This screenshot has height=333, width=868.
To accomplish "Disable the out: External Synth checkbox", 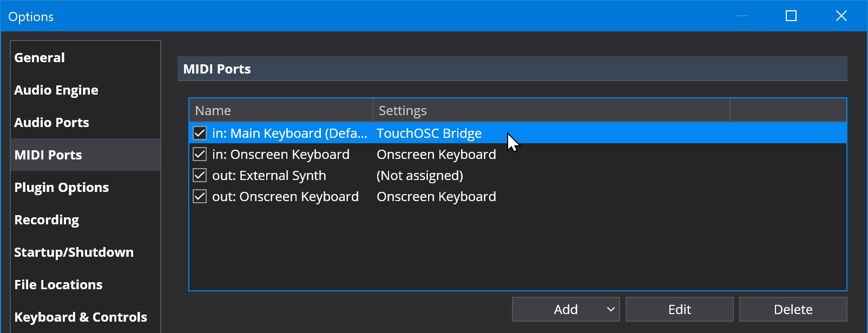I will tap(200, 175).
